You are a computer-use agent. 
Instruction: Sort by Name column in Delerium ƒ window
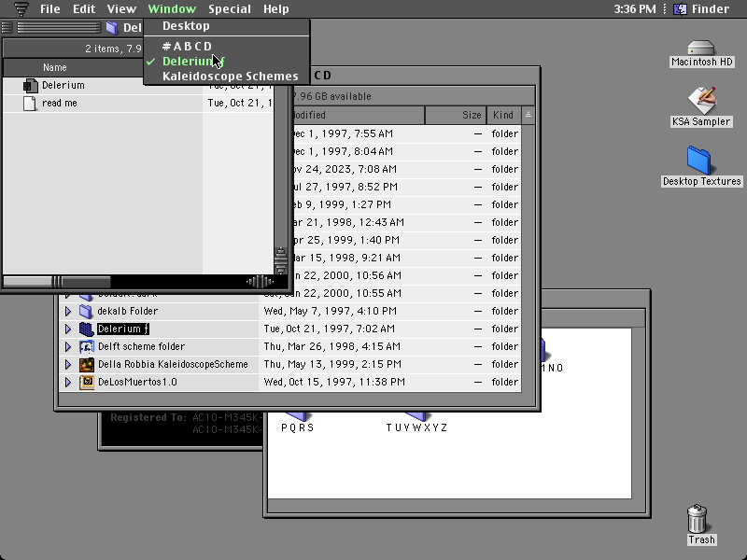[74, 67]
